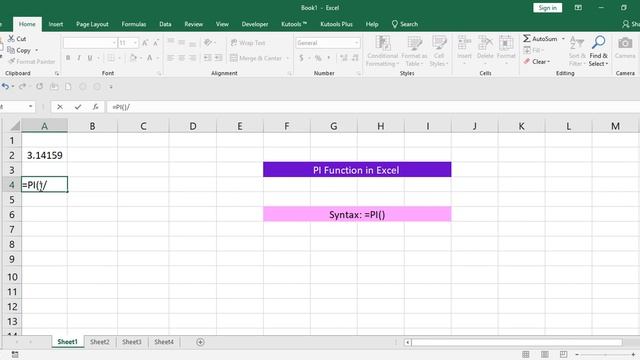Apply Fill Color bucket

(133, 58)
